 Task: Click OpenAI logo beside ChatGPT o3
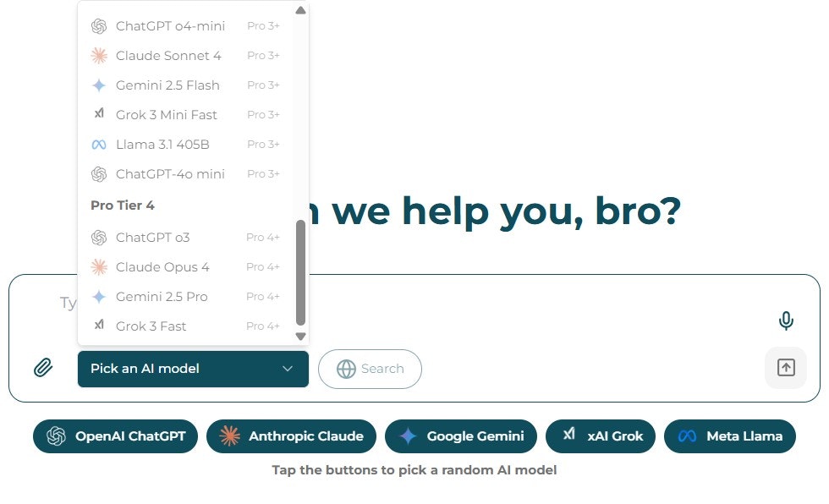tap(99, 238)
